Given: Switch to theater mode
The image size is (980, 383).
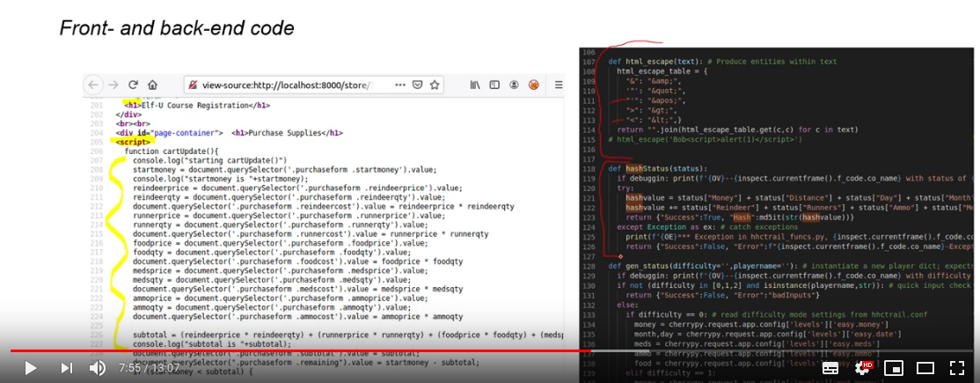Looking at the screenshot, I should pos(925,368).
